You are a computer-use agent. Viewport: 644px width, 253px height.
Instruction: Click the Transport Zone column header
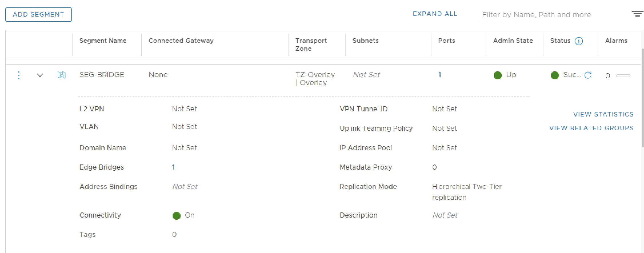pyautogui.click(x=311, y=45)
